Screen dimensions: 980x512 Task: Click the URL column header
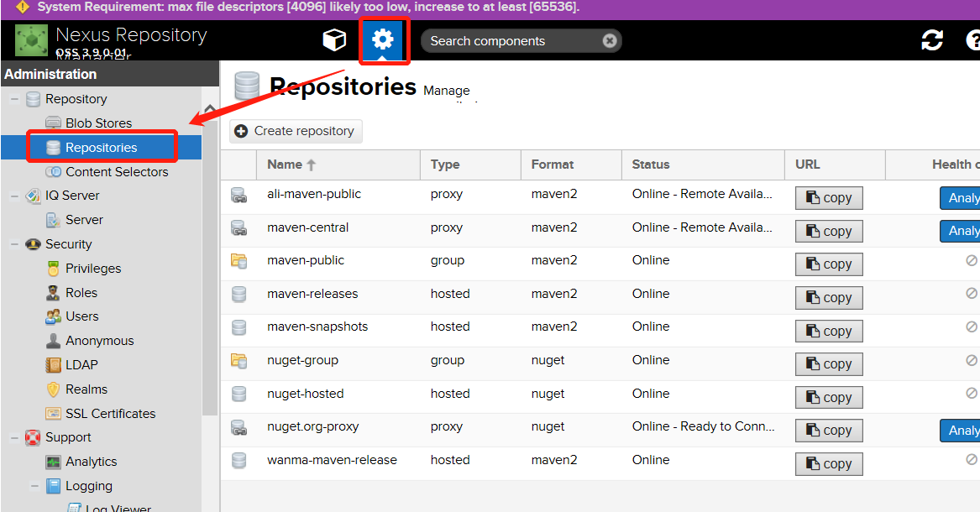835,165
